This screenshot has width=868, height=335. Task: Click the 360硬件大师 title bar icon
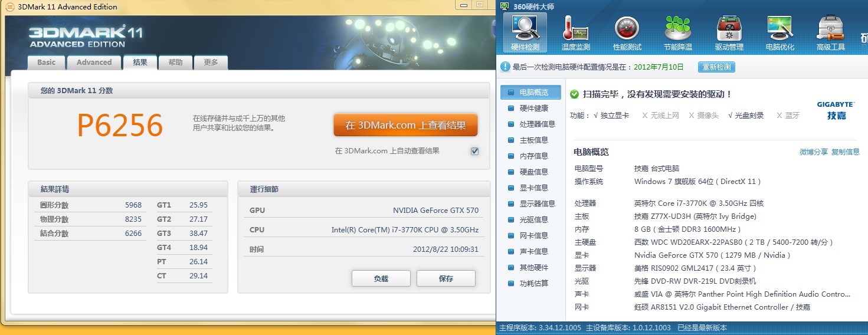505,6
